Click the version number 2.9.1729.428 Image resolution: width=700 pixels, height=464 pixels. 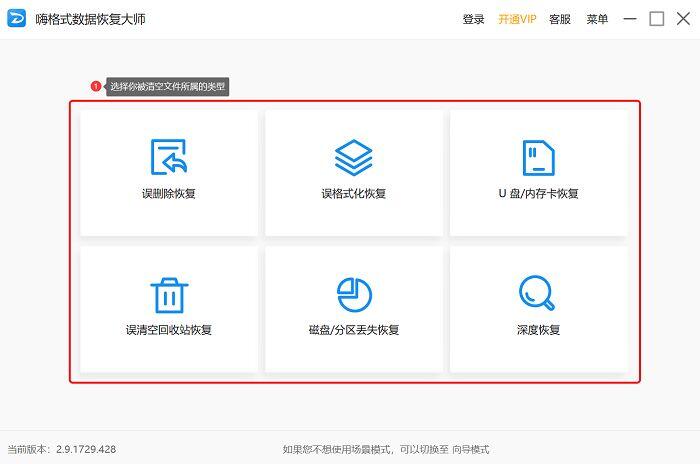[86, 449]
